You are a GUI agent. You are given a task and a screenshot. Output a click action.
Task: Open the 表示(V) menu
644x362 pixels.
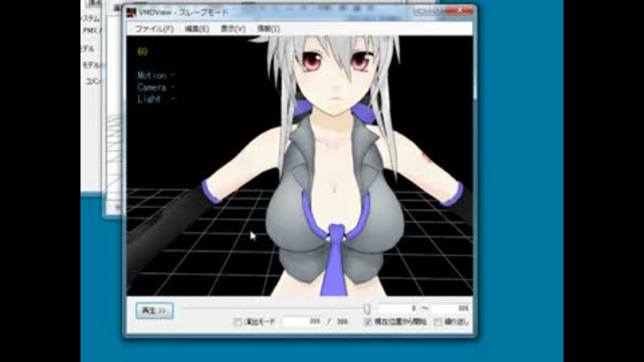click(x=233, y=29)
